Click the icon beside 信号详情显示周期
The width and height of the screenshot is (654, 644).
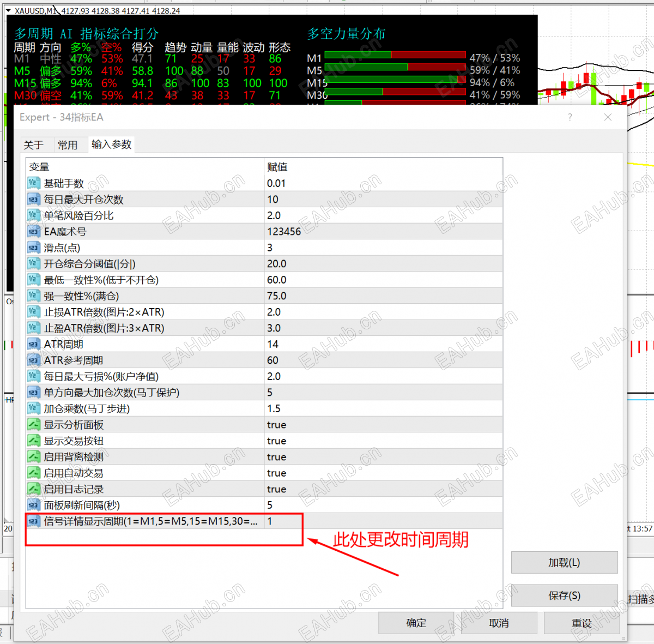tap(33, 521)
